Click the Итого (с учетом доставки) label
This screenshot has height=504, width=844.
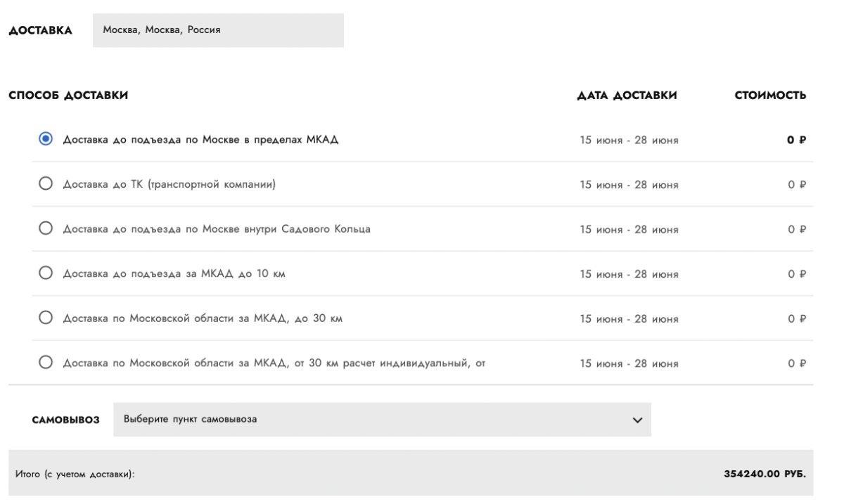[75, 474]
